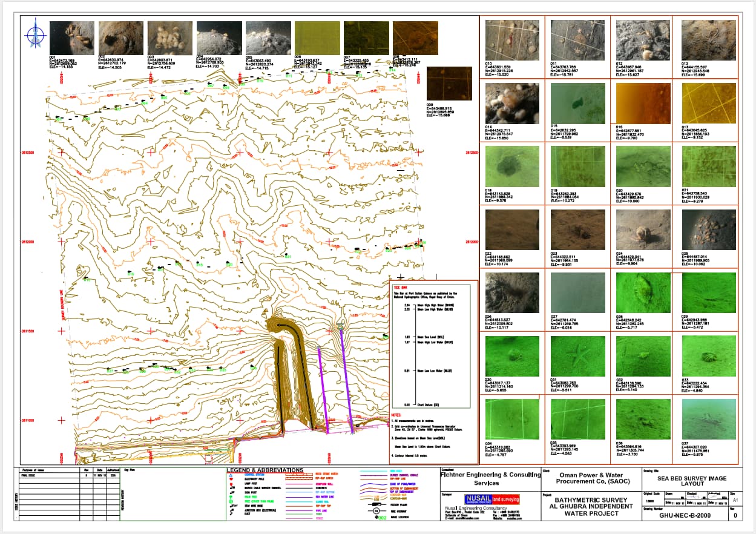Click the red "NOTES:" heading
The width and height of the screenshot is (756, 534).
[396, 415]
